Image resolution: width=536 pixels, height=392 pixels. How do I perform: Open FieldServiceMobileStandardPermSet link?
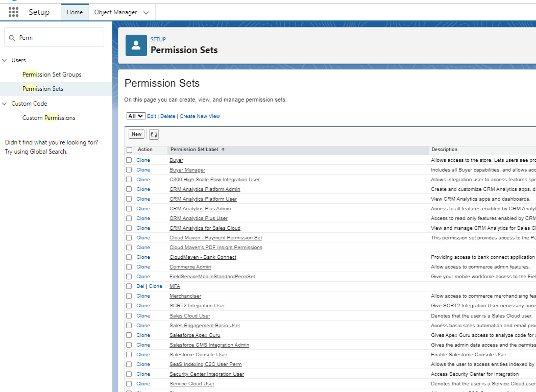(x=212, y=277)
